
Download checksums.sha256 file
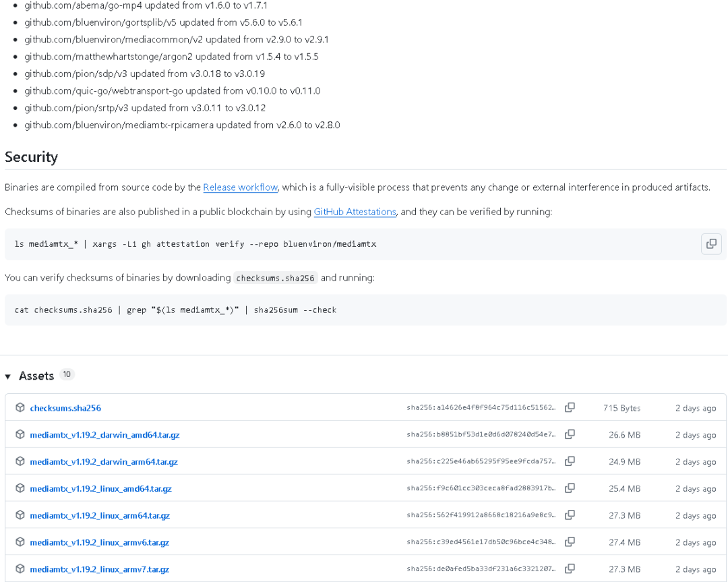(x=65, y=408)
